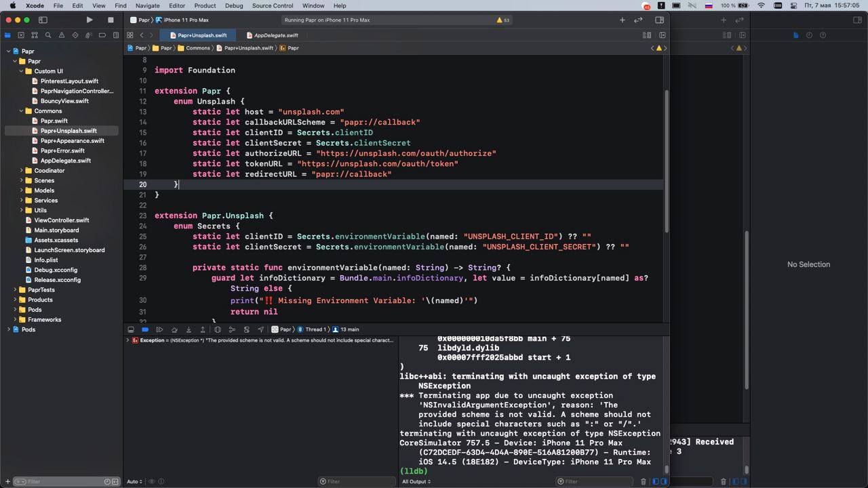The image size is (868, 488).
Task: Expand the Scenes folder
Action: pyautogui.click(x=21, y=181)
